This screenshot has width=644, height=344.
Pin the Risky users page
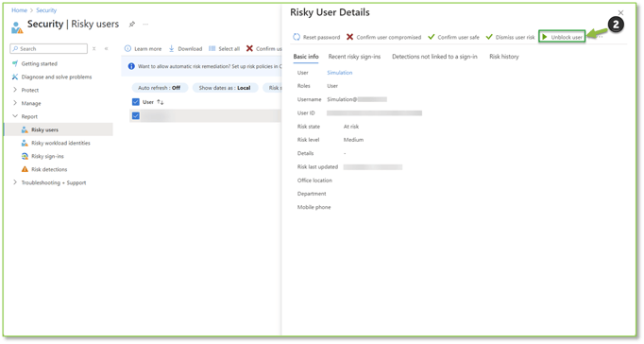coord(132,25)
